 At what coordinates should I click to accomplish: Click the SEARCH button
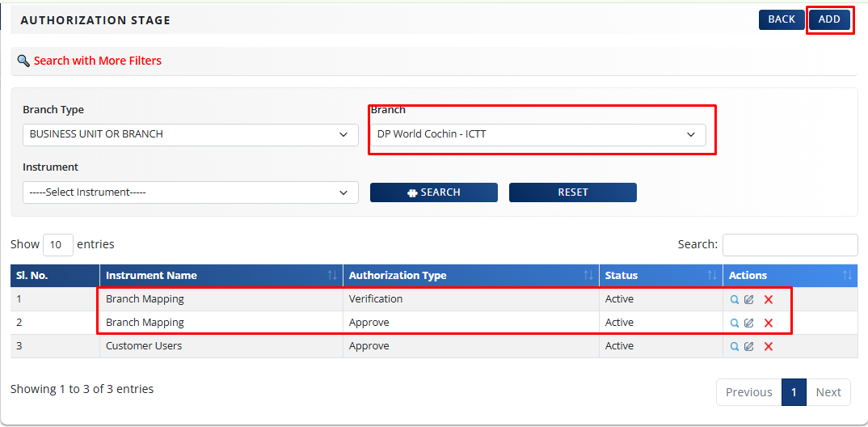[434, 192]
